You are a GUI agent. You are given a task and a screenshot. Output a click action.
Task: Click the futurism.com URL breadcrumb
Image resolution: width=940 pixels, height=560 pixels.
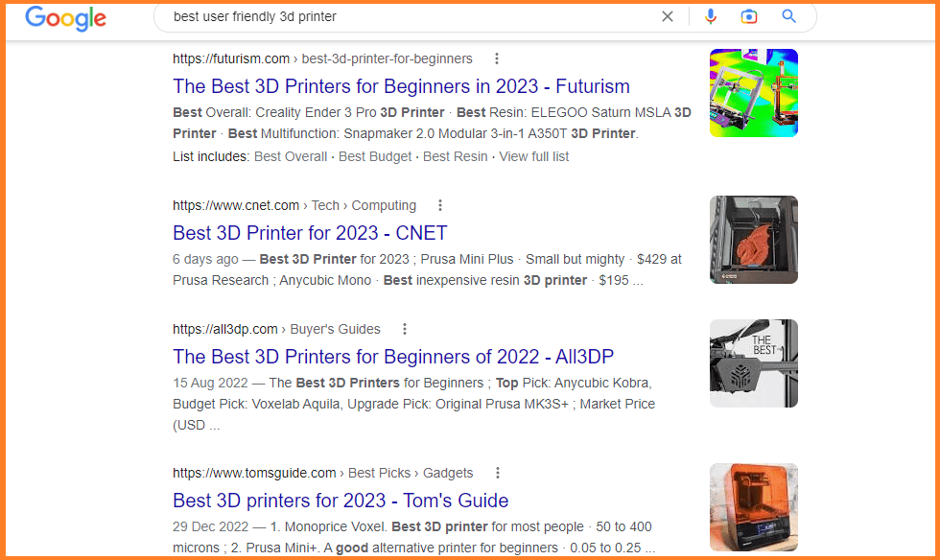[322, 58]
